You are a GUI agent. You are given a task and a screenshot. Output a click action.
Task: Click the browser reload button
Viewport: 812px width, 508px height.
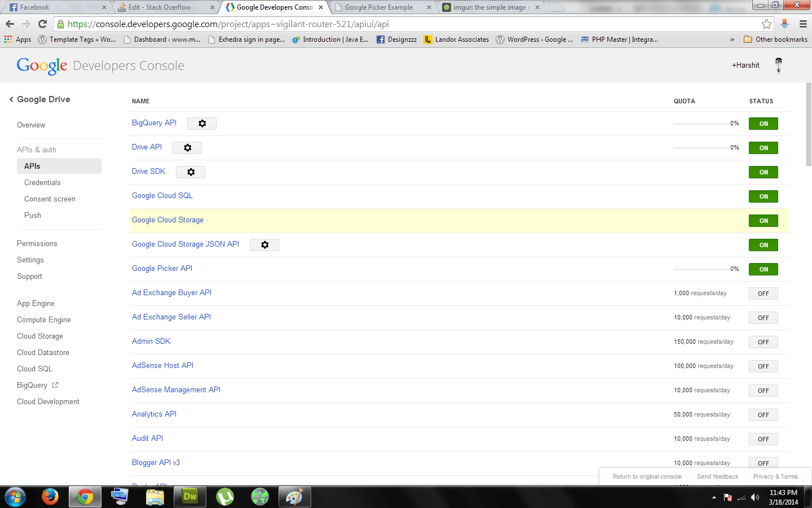coord(42,24)
